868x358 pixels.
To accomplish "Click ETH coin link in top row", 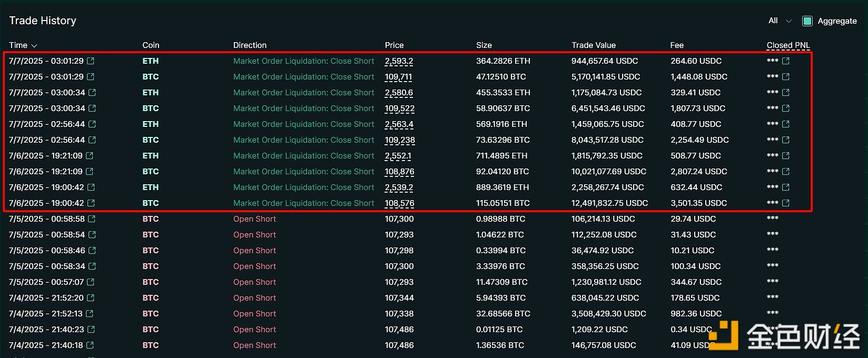I will click(150, 61).
